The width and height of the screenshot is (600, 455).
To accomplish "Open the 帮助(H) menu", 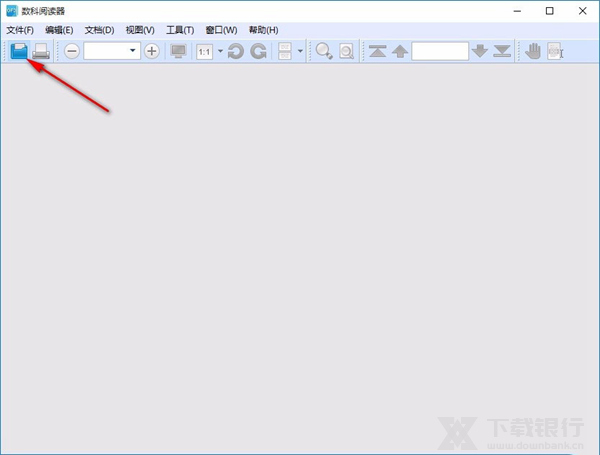I will pos(263,30).
